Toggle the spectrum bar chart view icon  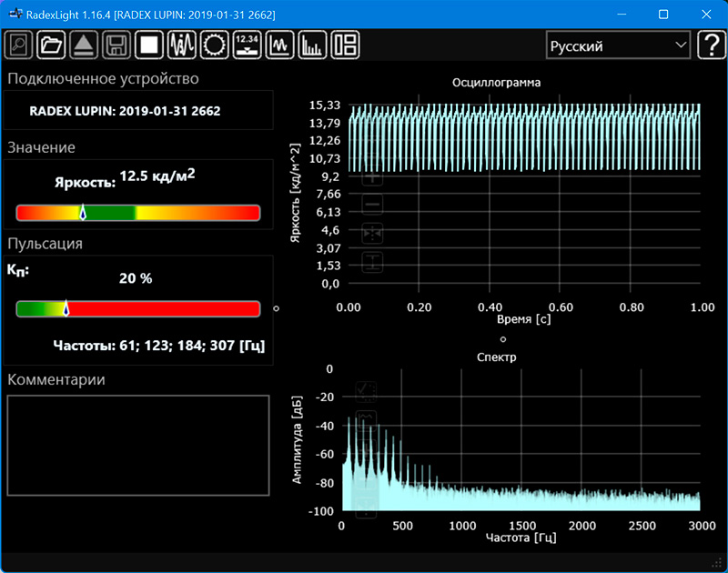[x=312, y=45]
